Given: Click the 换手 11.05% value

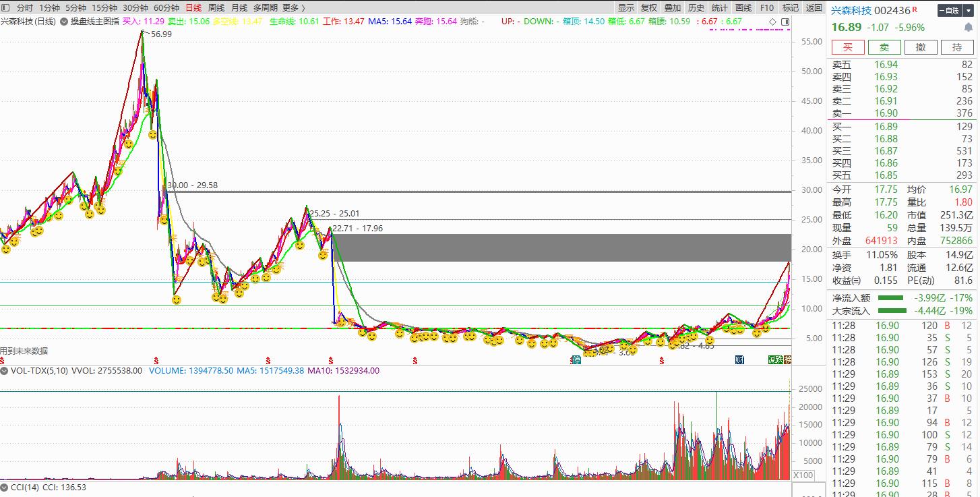Looking at the screenshot, I should click(x=882, y=255).
